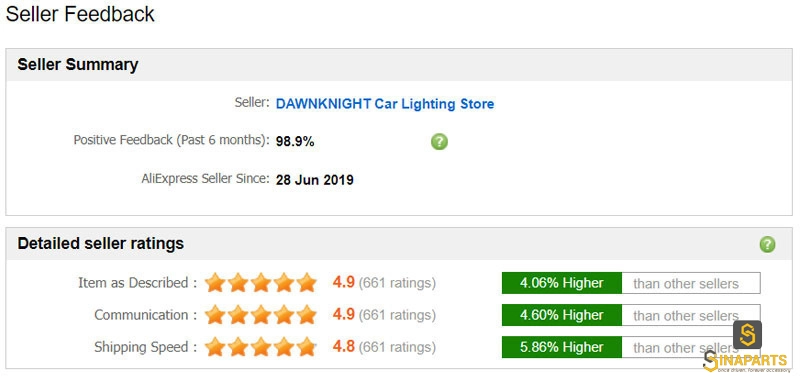
Task: Click the Sinaparts watermark logo icon
Action: [747, 335]
